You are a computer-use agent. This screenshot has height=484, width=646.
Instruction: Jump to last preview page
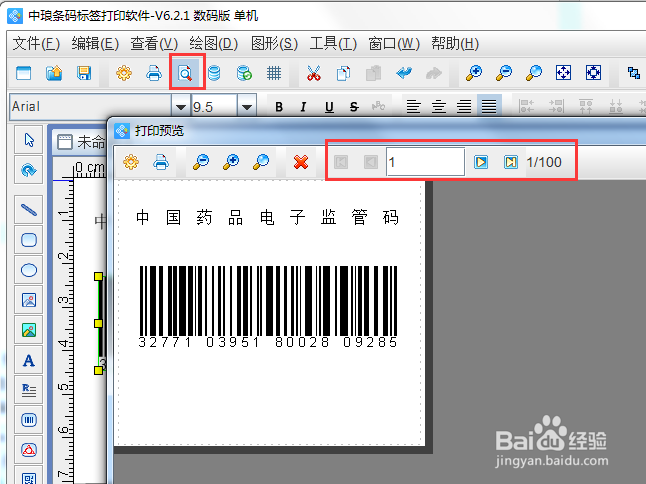[511, 162]
